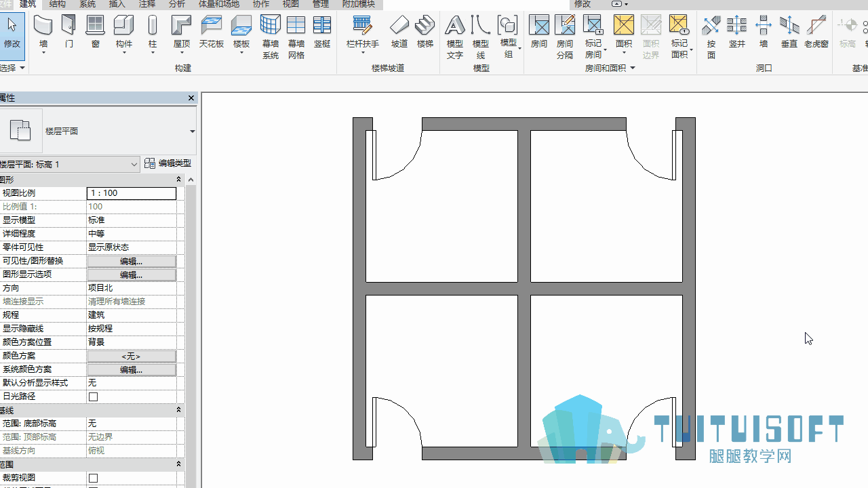The height and width of the screenshot is (488, 868).
Task: Click the 天花板 (Ceiling) tool icon
Action: tap(212, 26)
